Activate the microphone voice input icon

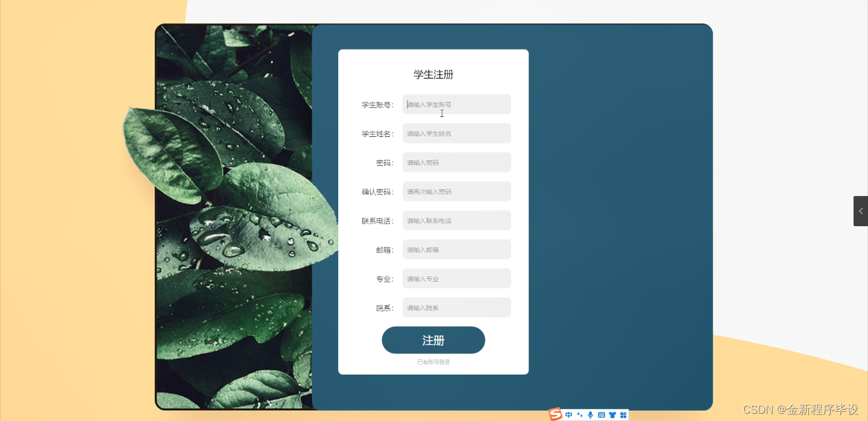590,415
